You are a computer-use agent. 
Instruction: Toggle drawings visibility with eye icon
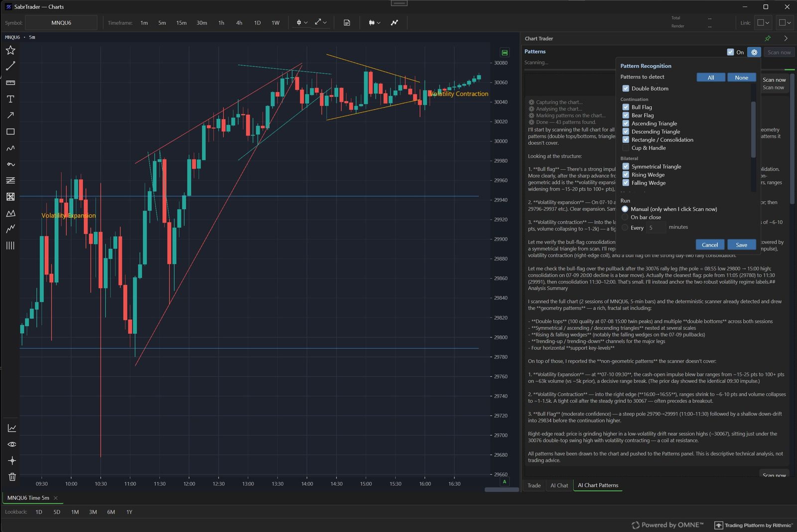pos(12,444)
